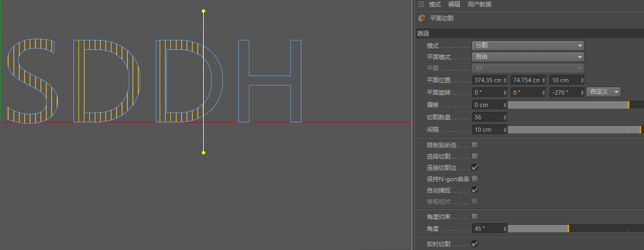Enable the 保持N-gon曲率 checkbox
This screenshot has height=250, width=644.
(475, 178)
